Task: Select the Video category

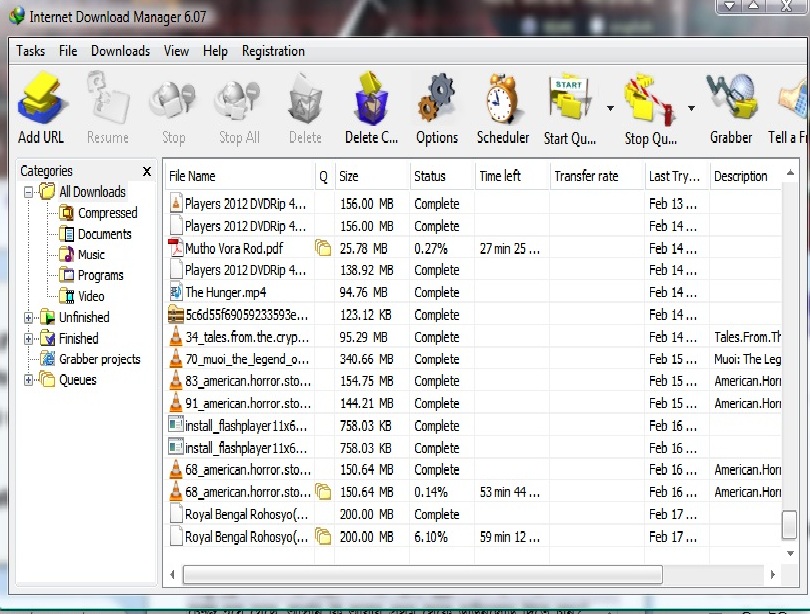Action: pyautogui.click(x=91, y=296)
